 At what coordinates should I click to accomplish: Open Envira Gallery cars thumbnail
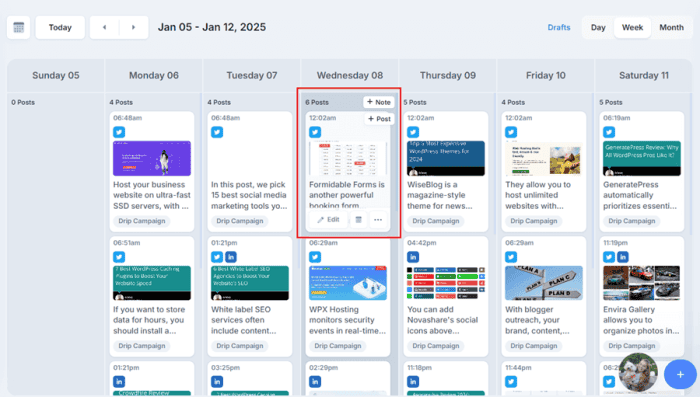642,283
